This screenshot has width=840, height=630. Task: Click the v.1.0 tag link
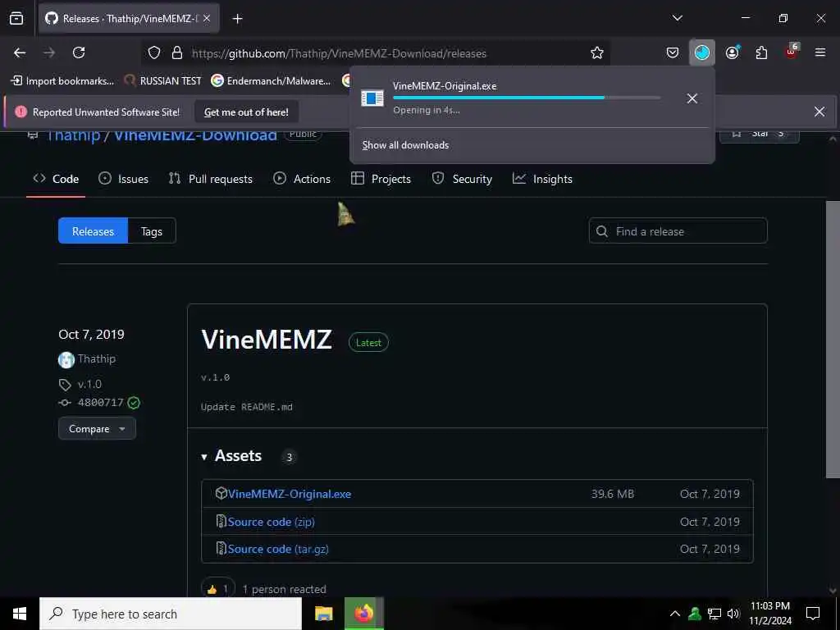coord(89,384)
